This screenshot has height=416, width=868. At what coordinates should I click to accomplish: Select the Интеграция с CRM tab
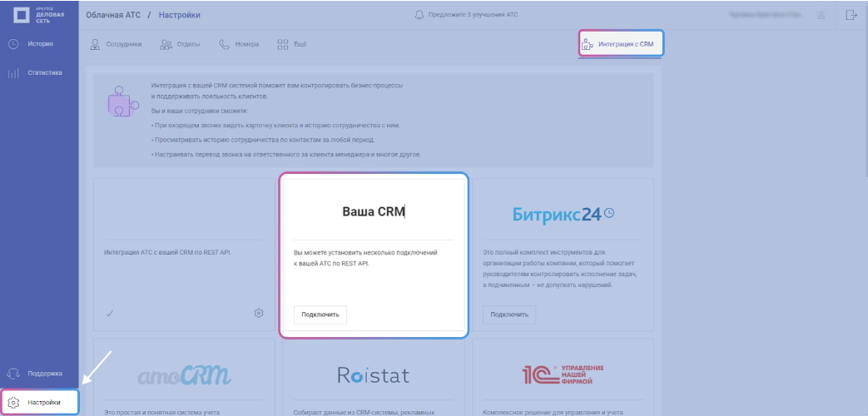(x=620, y=44)
